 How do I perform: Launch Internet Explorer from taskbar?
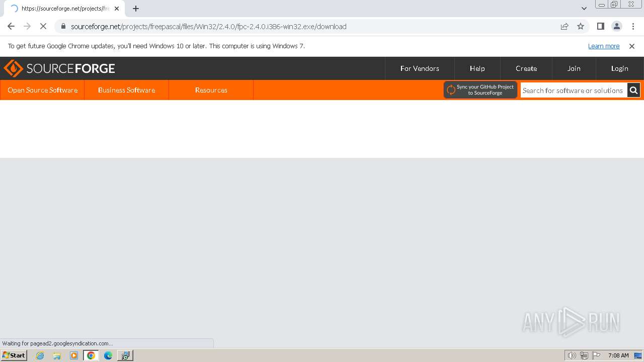coord(40,355)
